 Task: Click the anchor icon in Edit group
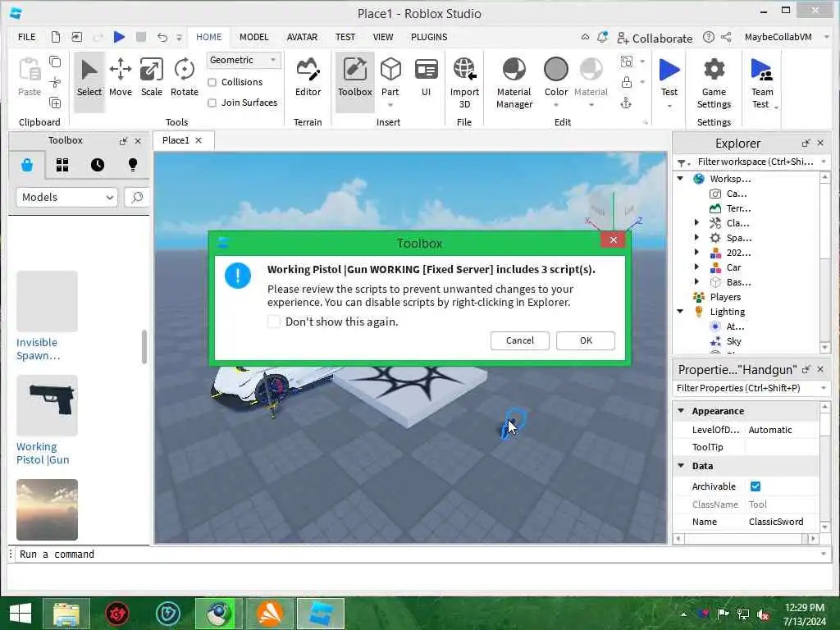[626, 103]
